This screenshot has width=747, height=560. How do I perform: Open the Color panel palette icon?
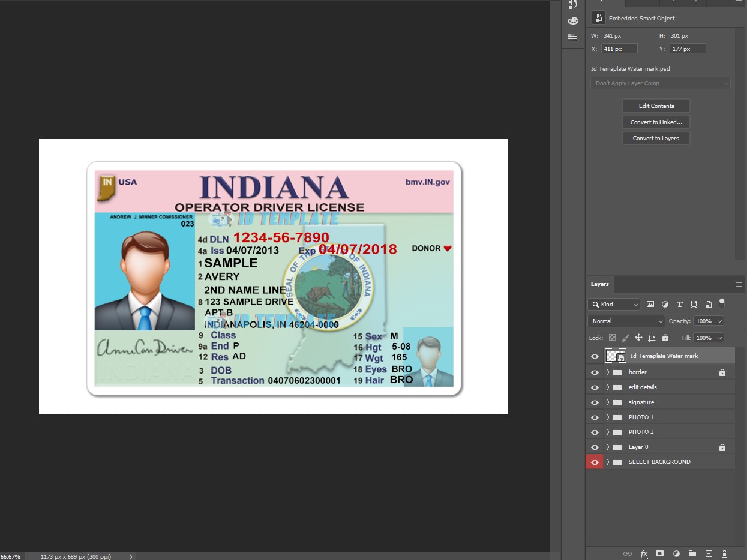[x=572, y=20]
